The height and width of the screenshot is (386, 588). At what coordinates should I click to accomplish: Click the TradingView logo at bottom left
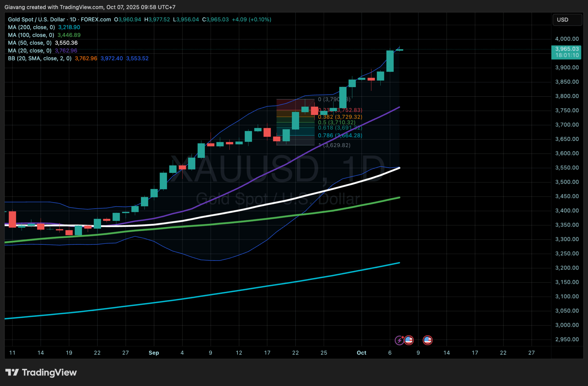pos(41,373)
